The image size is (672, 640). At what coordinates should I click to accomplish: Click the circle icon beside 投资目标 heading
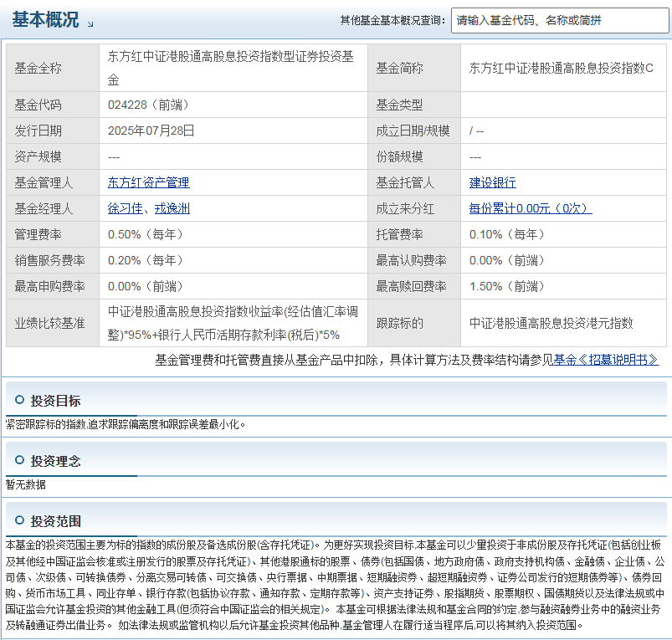point(20,400)
